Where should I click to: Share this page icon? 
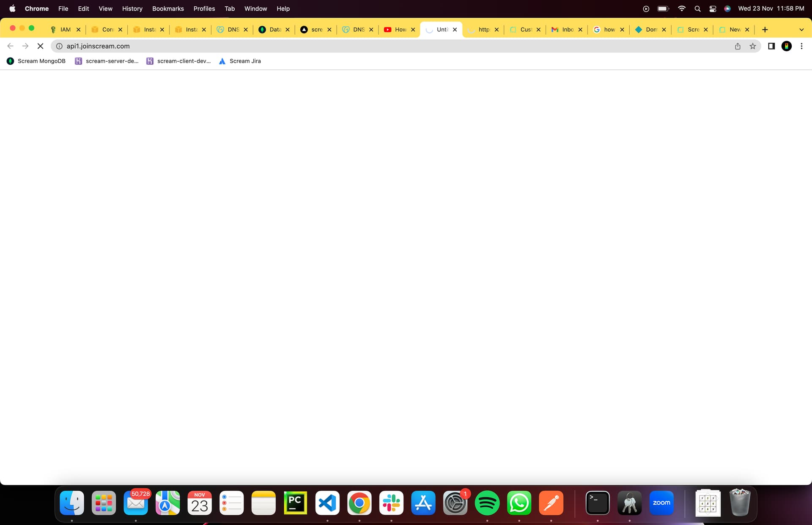click(738, 46)
